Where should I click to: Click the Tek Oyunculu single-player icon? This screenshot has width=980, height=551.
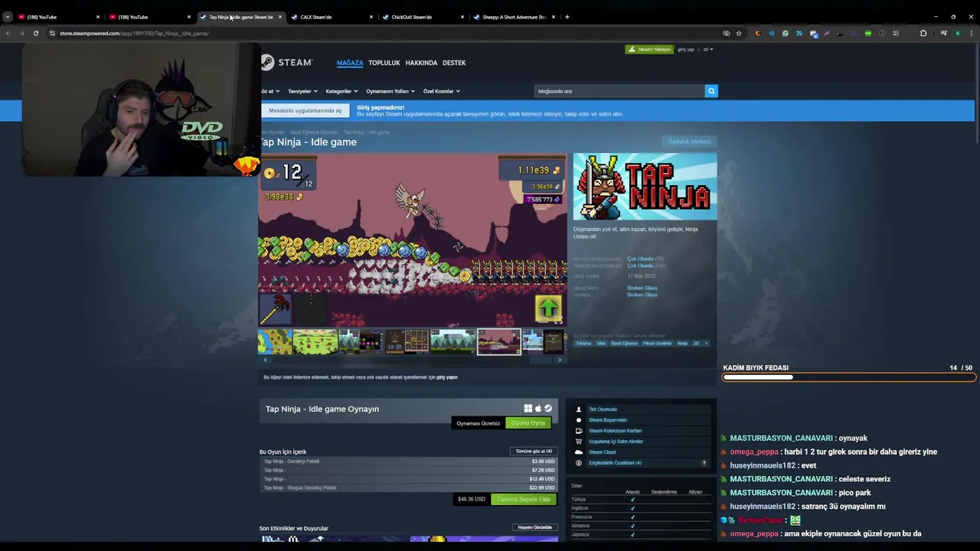click(x=579, y=409)
